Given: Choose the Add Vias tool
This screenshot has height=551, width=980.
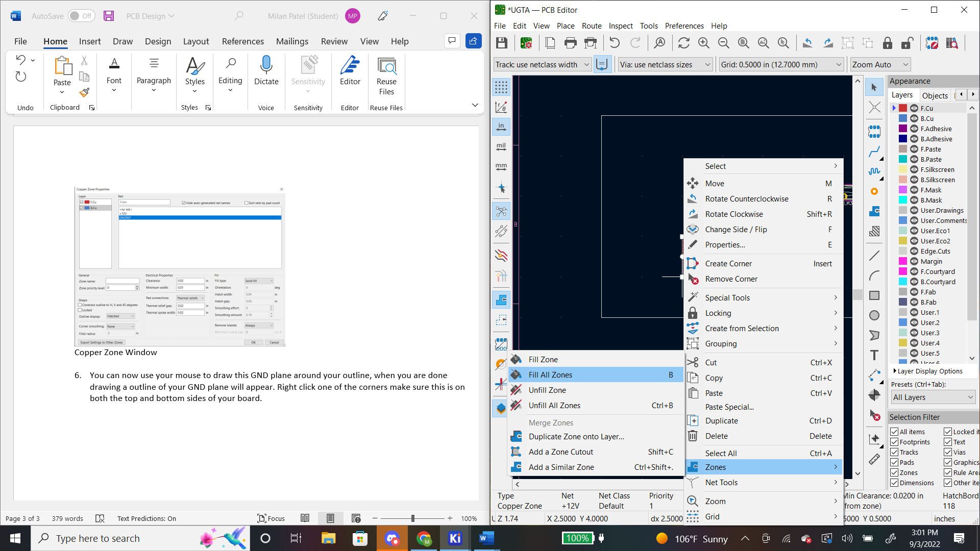Looking at the screenshot, I should tap(874, 191).
